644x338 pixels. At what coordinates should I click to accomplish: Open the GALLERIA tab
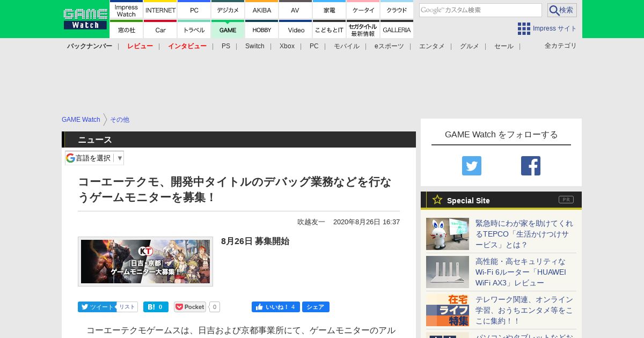pos(397,30)
